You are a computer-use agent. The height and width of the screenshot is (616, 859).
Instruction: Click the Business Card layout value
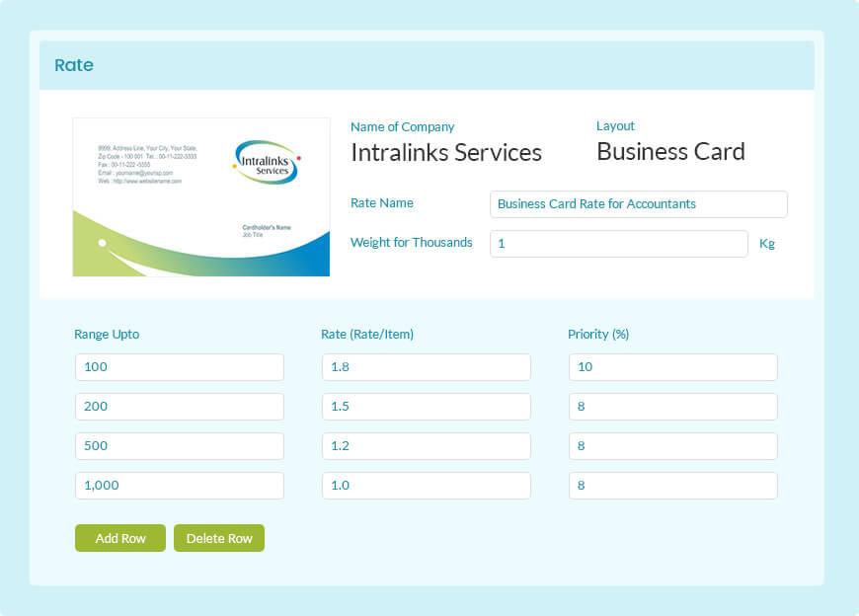coord(671,152)
